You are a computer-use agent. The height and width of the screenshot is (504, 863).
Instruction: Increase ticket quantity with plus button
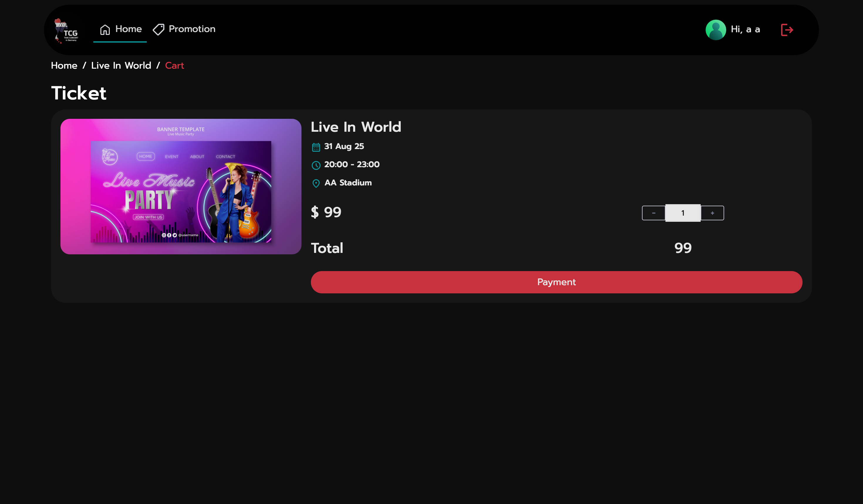(x=712, y=213)
